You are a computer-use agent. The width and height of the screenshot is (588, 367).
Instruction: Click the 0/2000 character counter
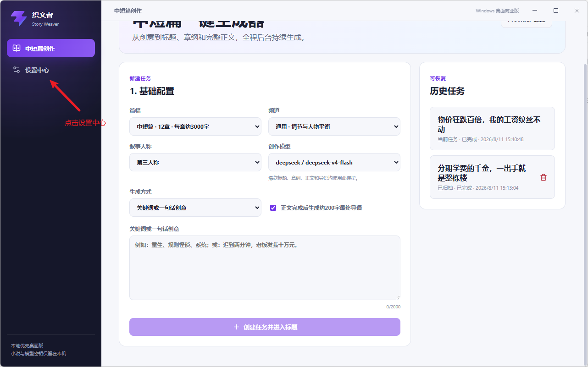[394, 307]
